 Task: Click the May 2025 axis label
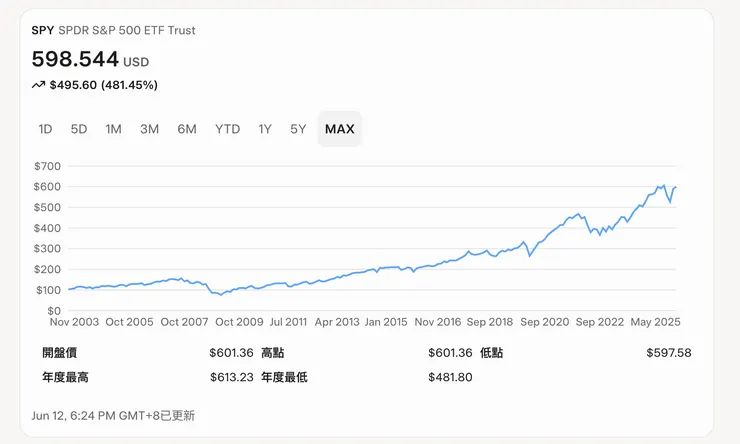[656, 322]
